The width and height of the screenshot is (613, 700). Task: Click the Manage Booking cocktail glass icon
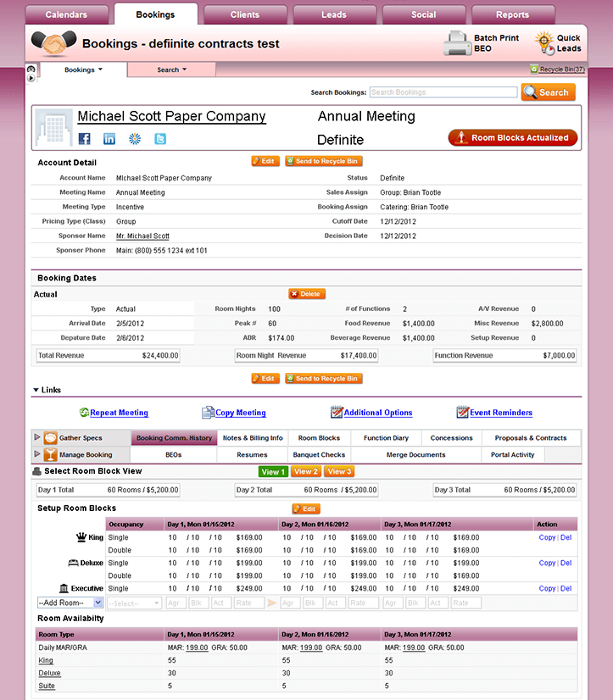[x=51, y=454]
